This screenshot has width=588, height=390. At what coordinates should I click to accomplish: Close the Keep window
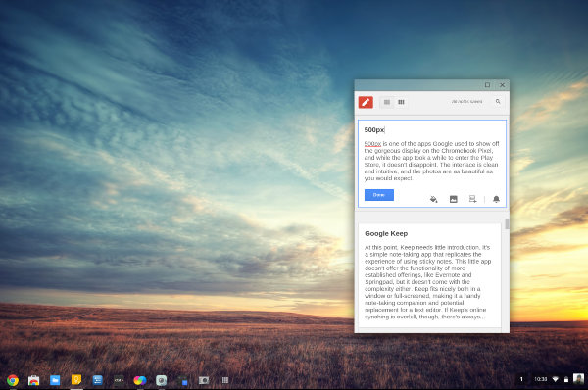pyautogui.click(x=502, y=85)
